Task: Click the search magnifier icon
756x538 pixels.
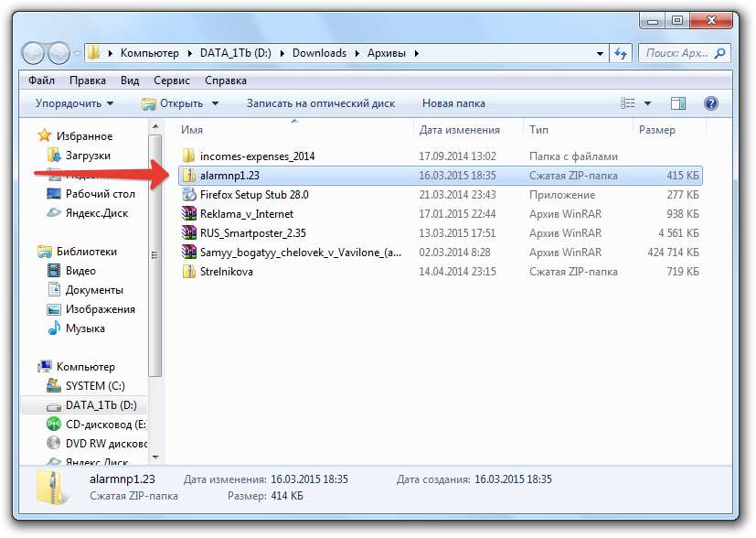Action: (719, 53)
